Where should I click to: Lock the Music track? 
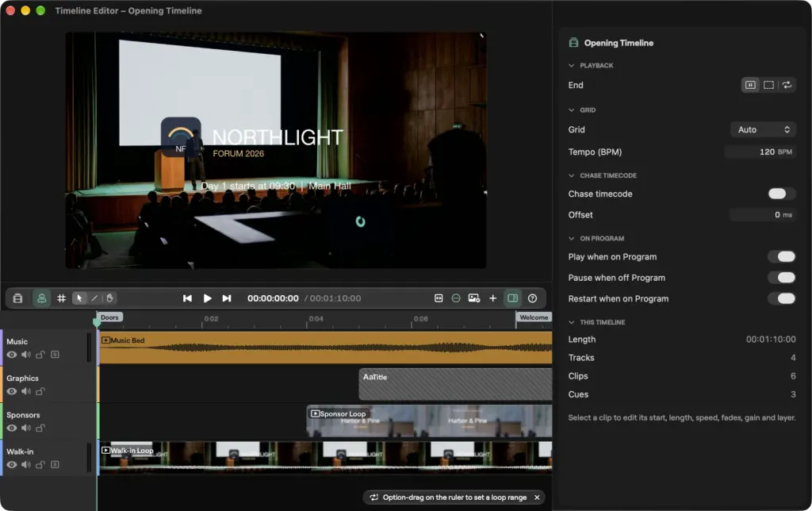coord(40,355)
